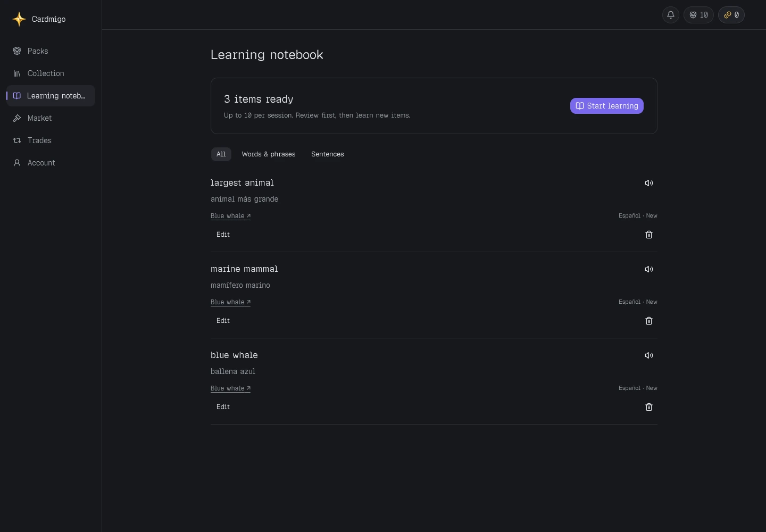Open Market in sidebar
Viewport: 766px width, 532px height.
click(x=51, y=118)
